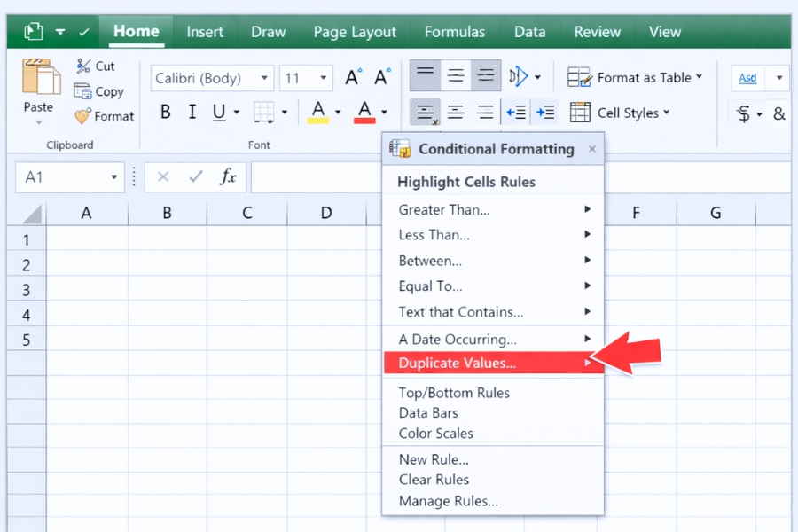The height and width of the screenshot is (532, 798).
Task: Click the Insert Function fx icon
Action: pos(229,176)
